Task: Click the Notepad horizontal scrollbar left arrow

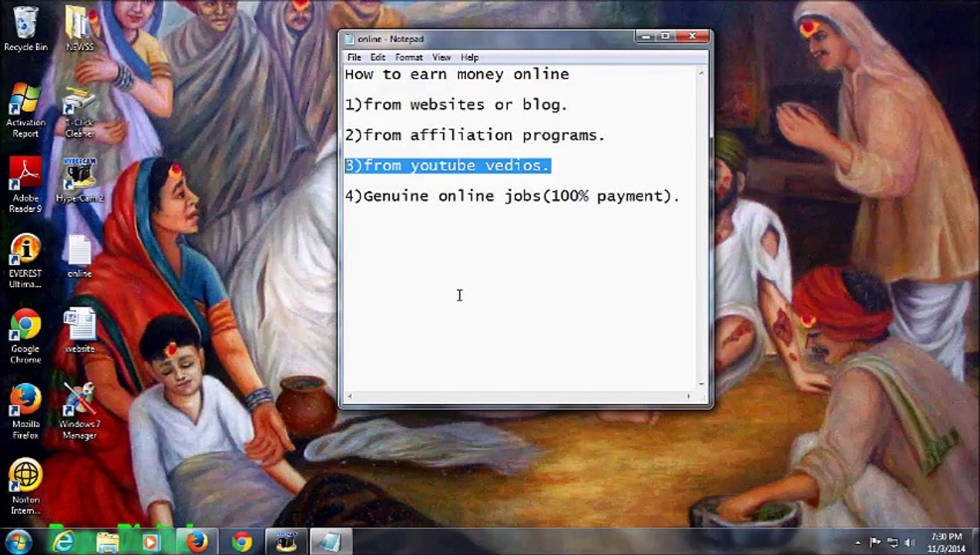Action: tap(350, 396)
